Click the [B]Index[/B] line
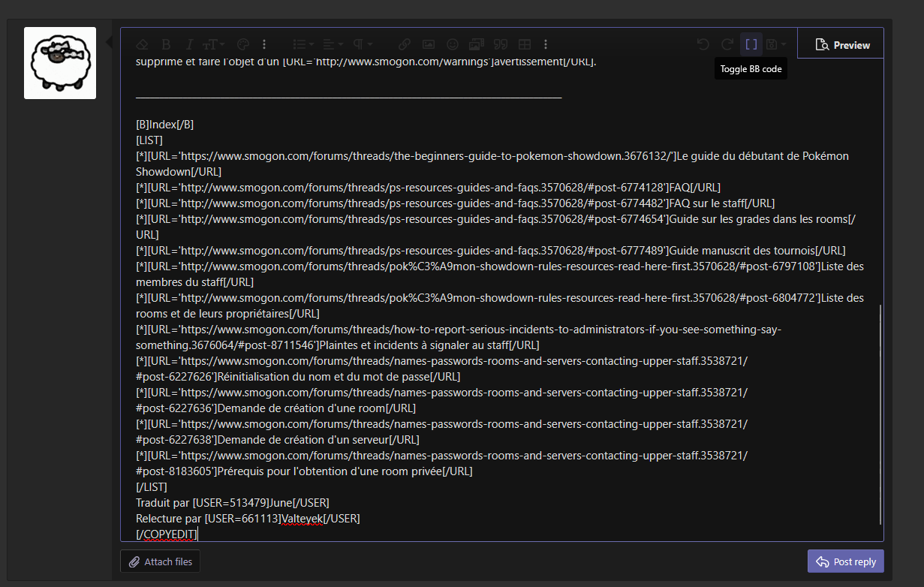924x587 pixels. (x=164, y=124)
